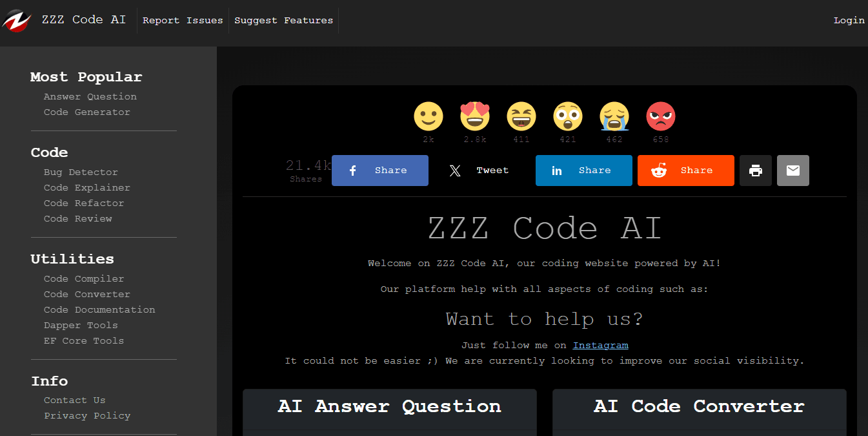Viewport: 868px width, 436px height.
Task: Share the page on Facebook
Action: [379, 170]
